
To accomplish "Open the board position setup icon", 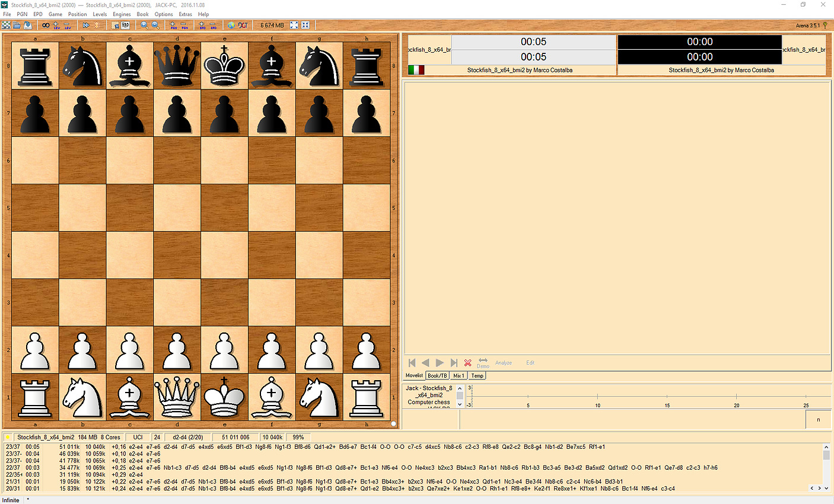I will tap(115, 25).
